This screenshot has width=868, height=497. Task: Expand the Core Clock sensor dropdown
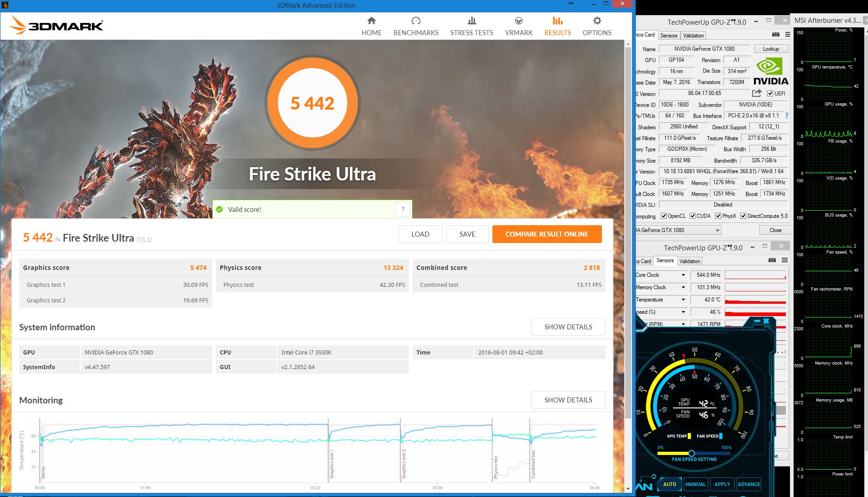(x=683, y=275)
